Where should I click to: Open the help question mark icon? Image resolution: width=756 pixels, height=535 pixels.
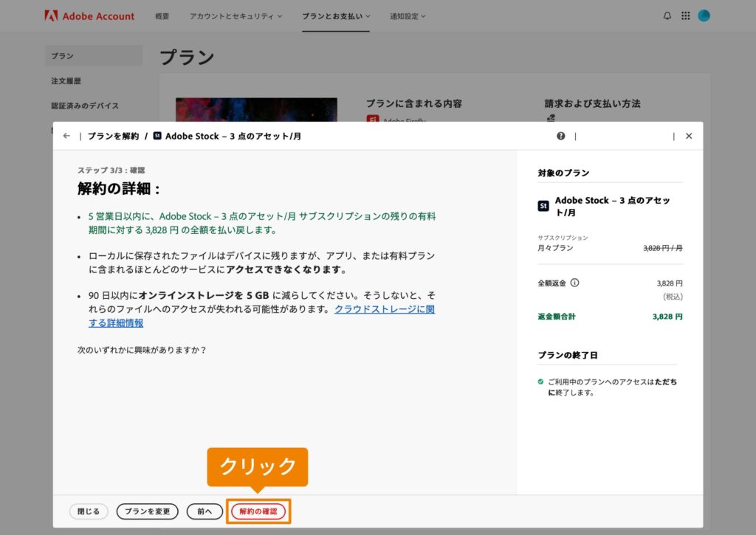pos(561,136)
